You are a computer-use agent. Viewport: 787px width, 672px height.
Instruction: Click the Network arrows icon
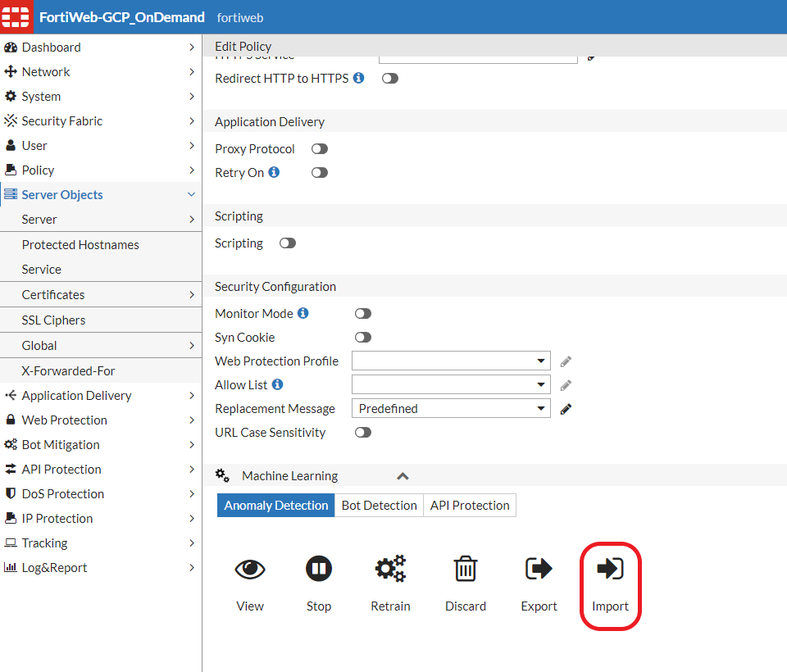pos(11,72)
